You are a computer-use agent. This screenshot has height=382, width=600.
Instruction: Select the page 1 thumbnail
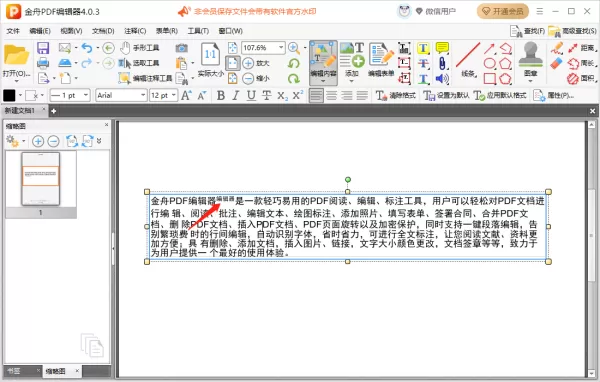coord(41,179)
